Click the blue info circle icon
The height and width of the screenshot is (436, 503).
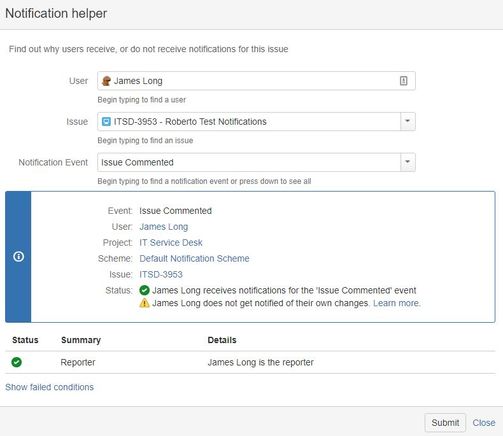pos(18,257)
